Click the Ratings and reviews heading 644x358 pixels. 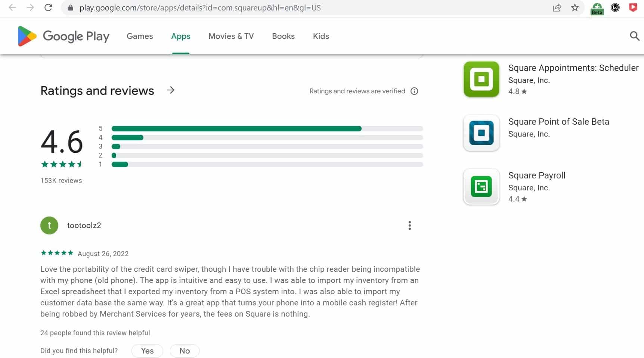pyautogui.click(x=97, y=91)
